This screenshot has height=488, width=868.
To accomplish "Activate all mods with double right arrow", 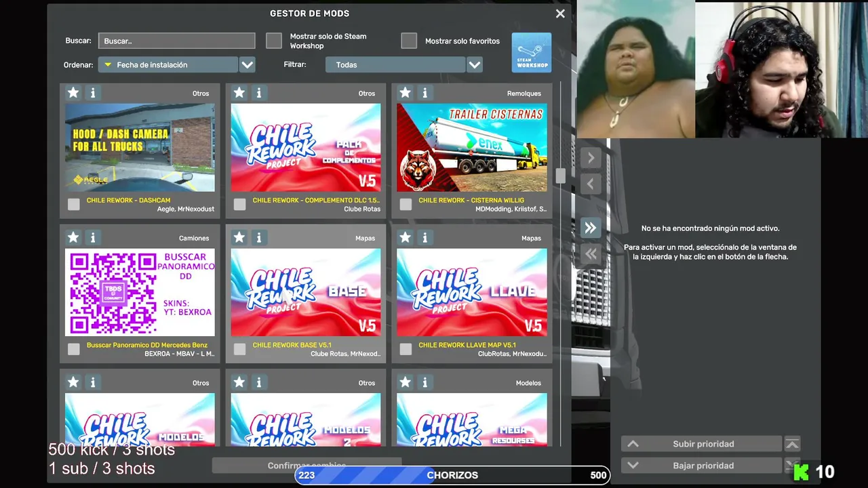I will 591,228.
